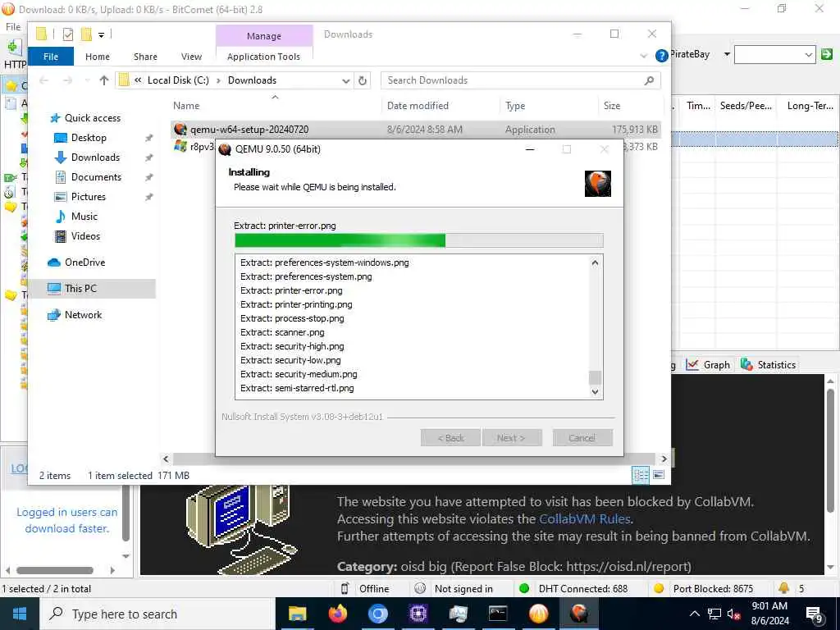This screenshot has height=630, width=840.
Task: Open Customize Quick Access Toolbar dropdown
Action: 101,35
